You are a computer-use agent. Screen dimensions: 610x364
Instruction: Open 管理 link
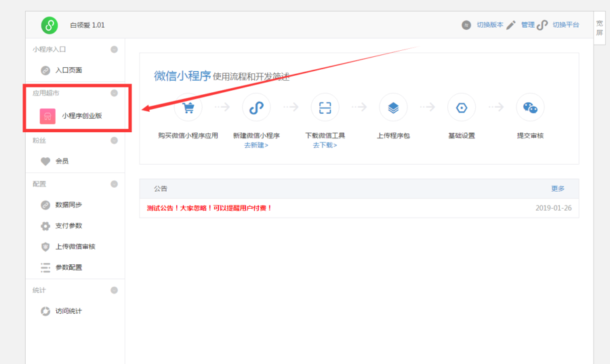528,25
